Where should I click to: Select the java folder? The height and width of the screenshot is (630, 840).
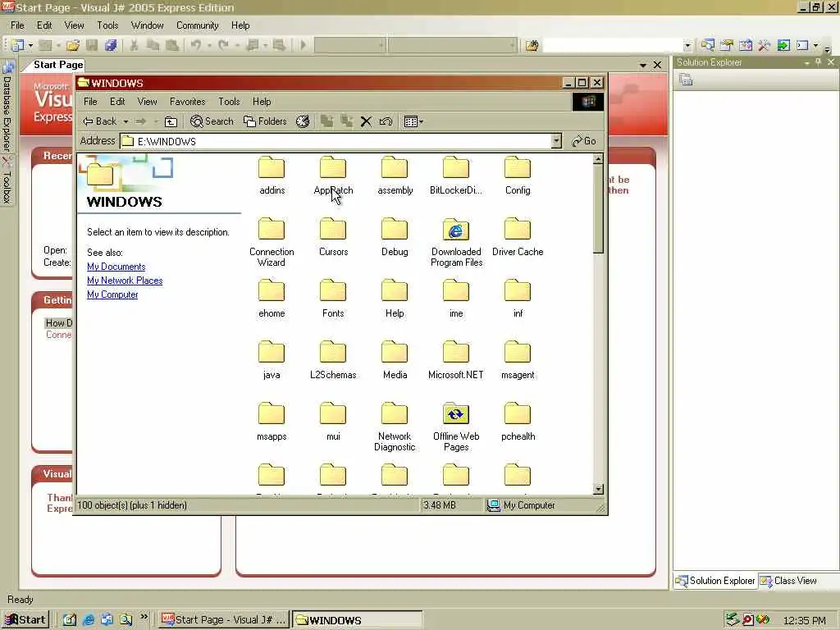click(272, 360)
